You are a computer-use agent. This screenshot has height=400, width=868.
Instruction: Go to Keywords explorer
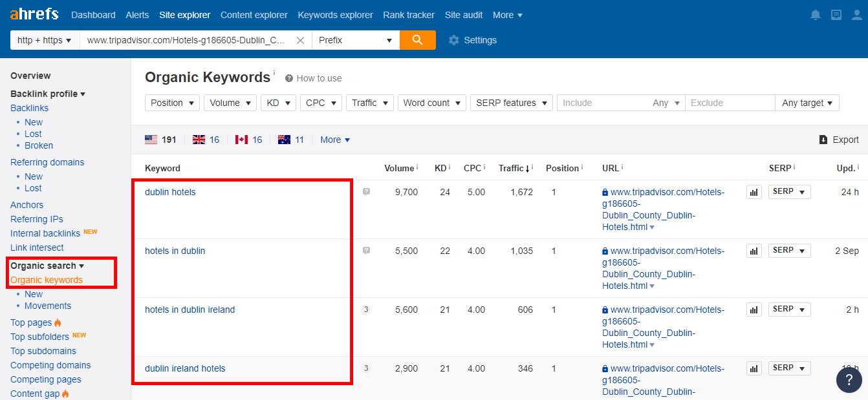click(335, 15)
